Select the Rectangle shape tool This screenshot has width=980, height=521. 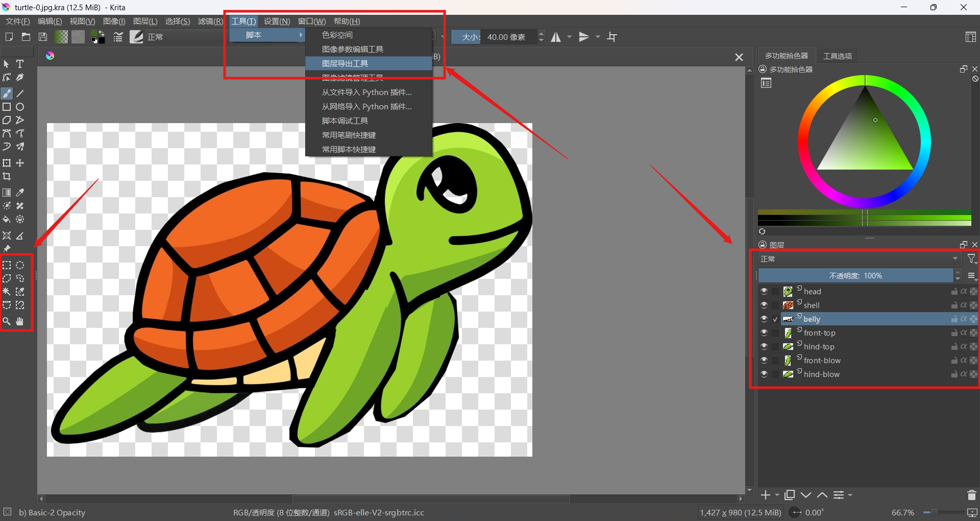tap(7, 107)
